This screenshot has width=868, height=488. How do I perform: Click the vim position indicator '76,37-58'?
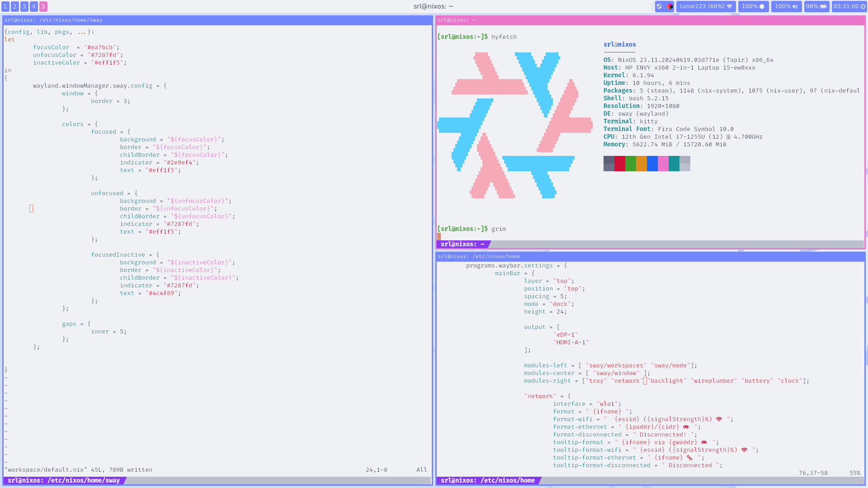point(813,473)
